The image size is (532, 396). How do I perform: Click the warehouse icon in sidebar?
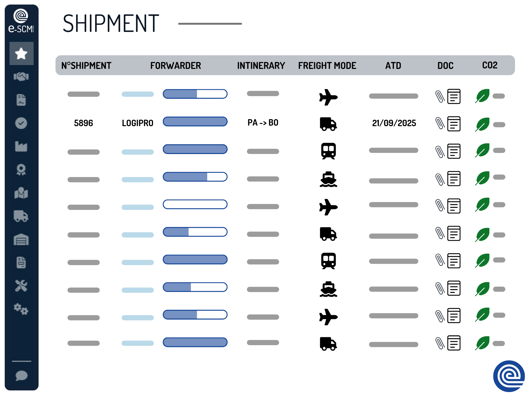click(x=21, y=239)
